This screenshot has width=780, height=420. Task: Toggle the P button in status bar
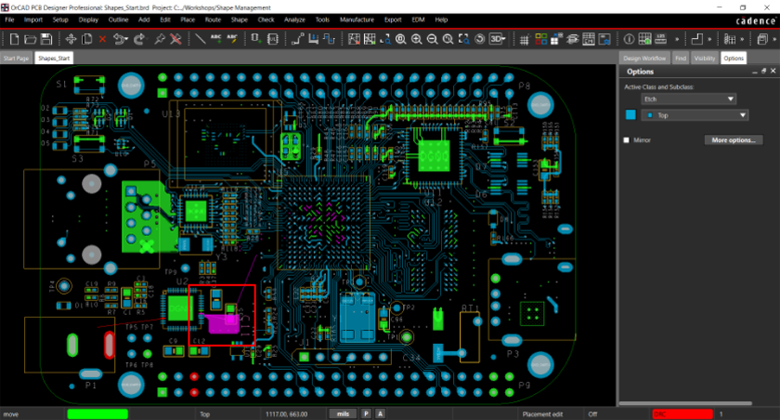click(x=366, y=414)
